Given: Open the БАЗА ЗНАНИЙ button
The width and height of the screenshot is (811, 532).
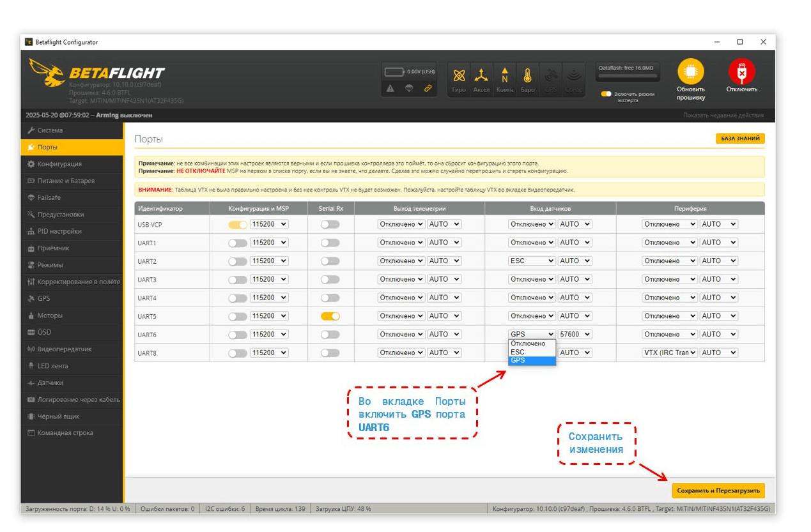Looking at the screenshot, I should tap(740, 139).
